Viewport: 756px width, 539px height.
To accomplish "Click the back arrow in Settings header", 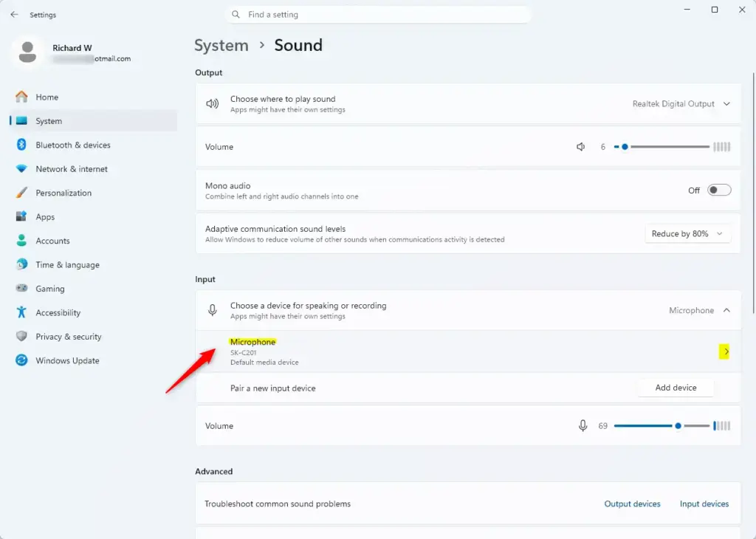I will (14, 15).
